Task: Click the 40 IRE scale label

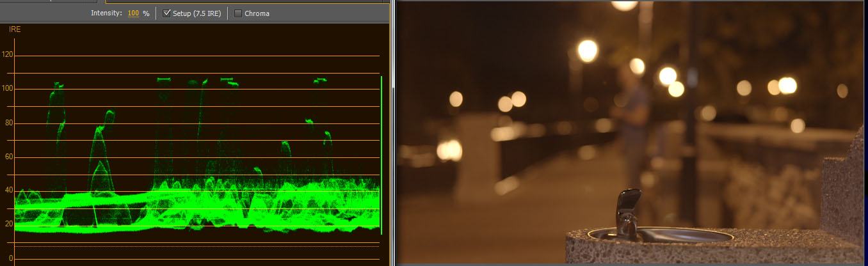Action: click(9, 191)
